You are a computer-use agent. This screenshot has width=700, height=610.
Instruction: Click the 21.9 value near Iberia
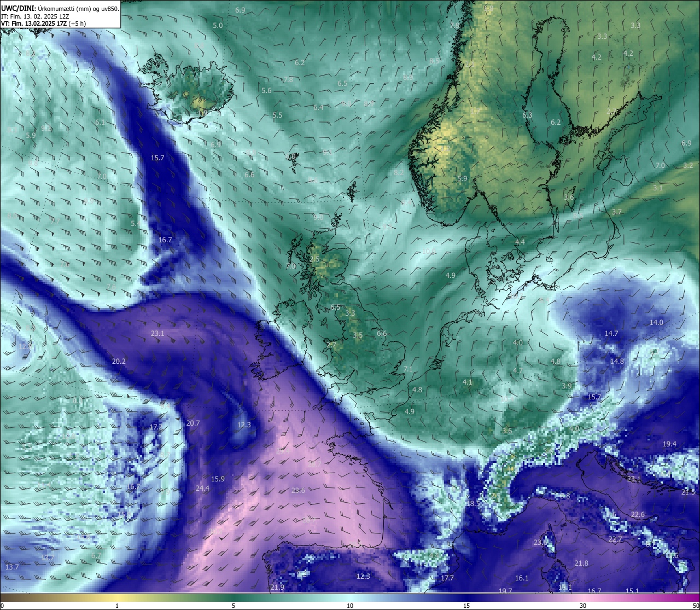coord(277,587)
